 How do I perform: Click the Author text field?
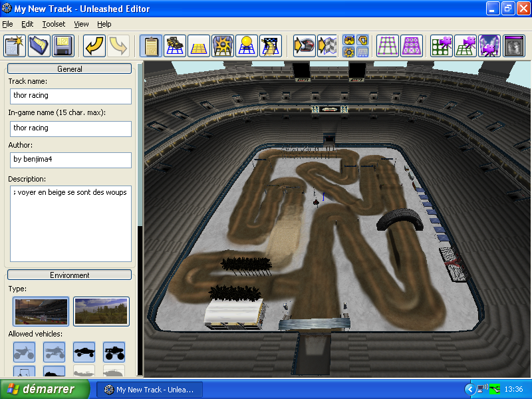70,160
